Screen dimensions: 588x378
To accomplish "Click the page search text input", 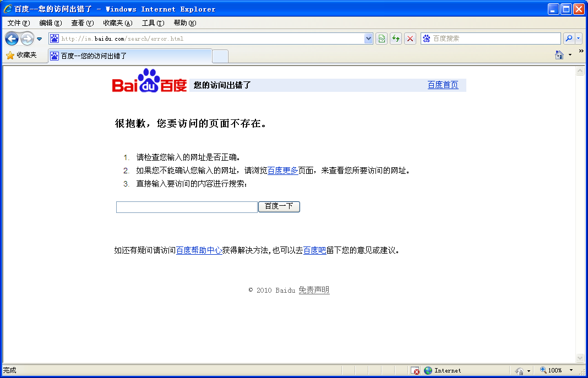I will coord(187,207).
